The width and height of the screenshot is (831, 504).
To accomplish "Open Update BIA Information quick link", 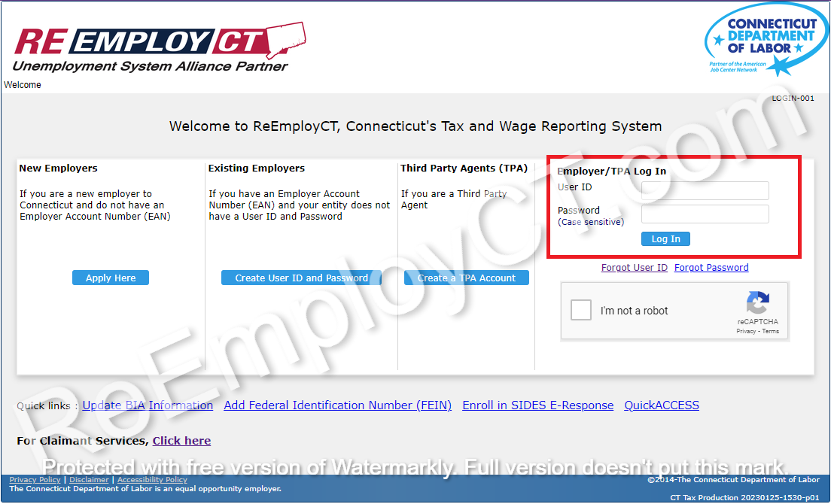I will tap(148, 405).
